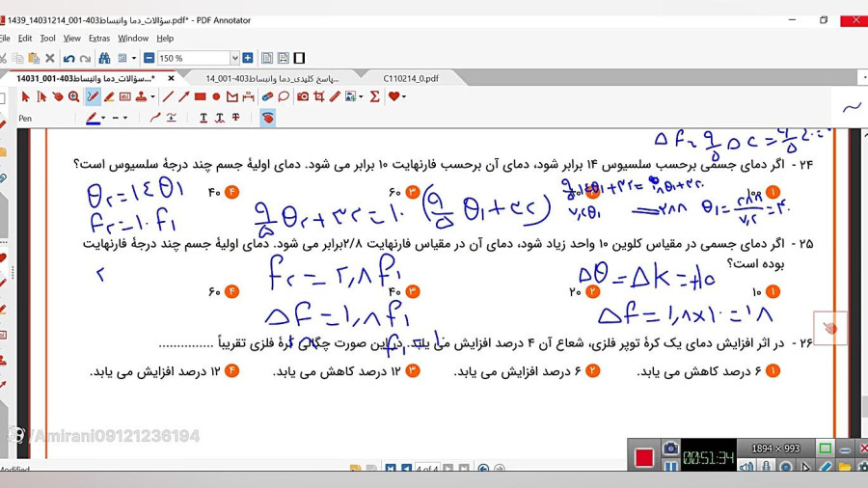
Task: Select the arrow Select tool
Action: tap(25, 96)
